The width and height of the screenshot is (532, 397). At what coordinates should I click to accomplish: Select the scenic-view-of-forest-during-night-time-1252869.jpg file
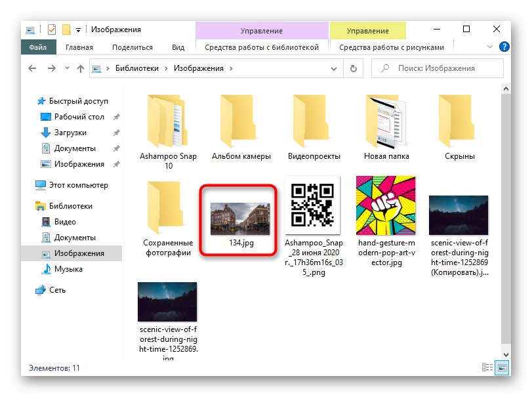[x=168, y=321]
